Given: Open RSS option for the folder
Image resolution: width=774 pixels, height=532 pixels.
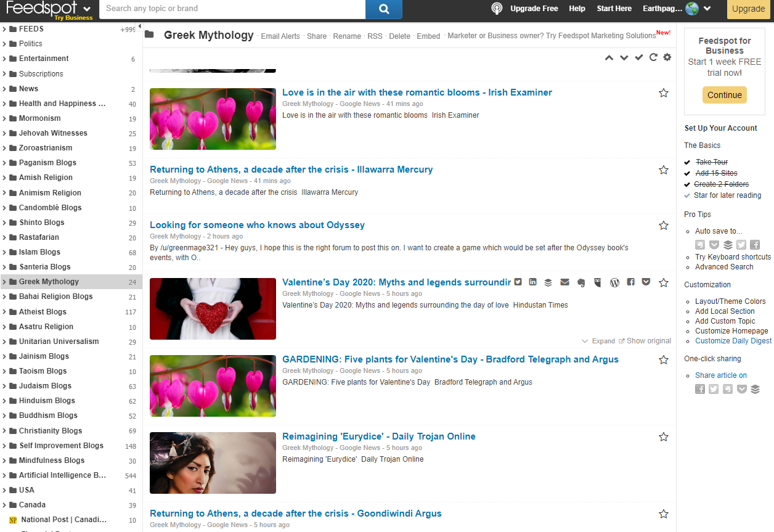Looking at the screenshot, I should (x=375, y=36).
